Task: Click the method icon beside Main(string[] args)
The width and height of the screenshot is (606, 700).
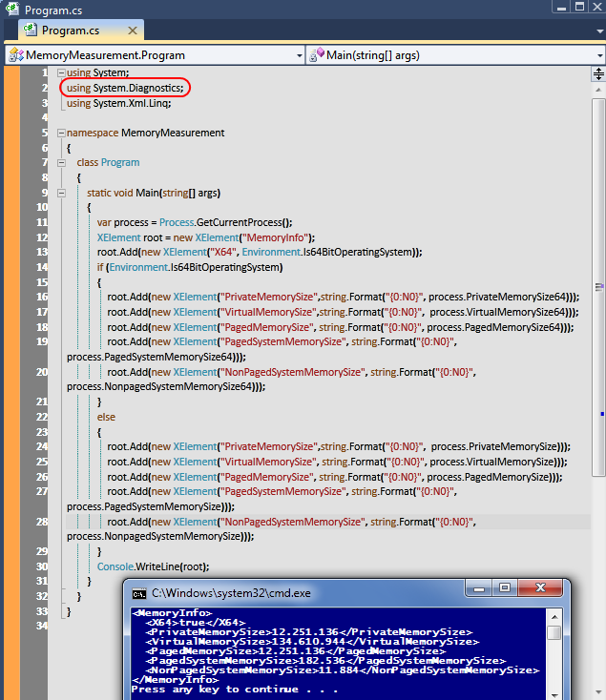Action: [x=316, y=55]
